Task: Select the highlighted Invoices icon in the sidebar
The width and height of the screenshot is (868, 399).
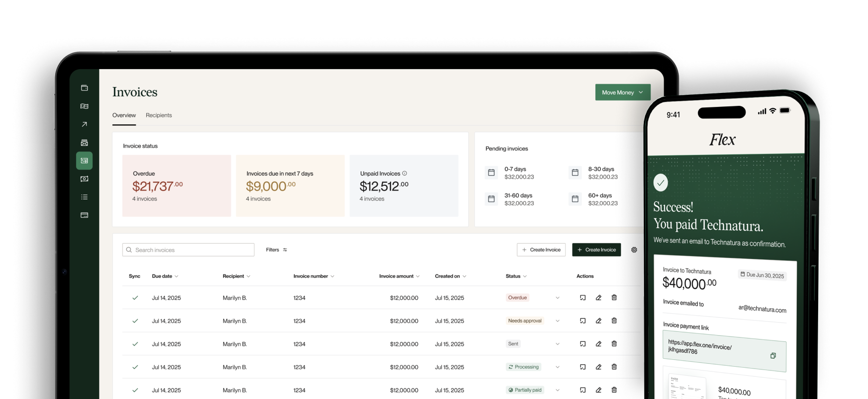Action: (84, 161)
